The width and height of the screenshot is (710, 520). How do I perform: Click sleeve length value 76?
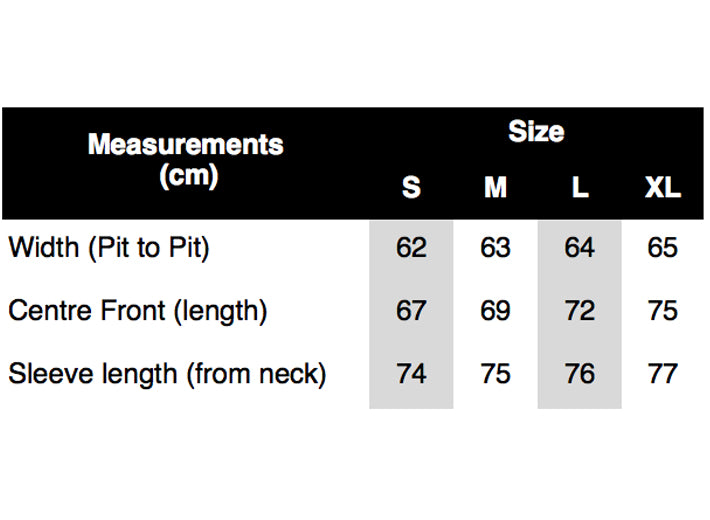coord(580,374)
